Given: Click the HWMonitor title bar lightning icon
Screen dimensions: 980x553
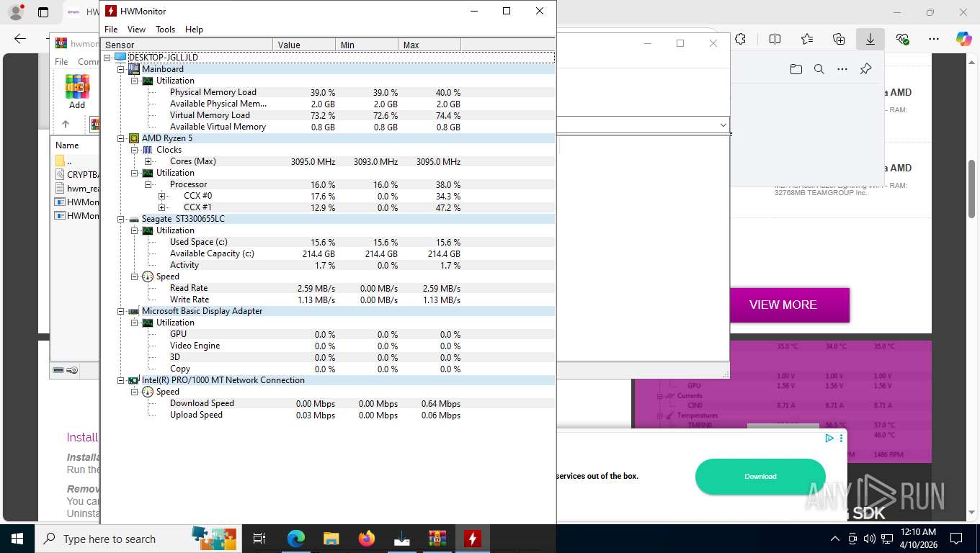Looking at the screenshot, I should 111,11.
